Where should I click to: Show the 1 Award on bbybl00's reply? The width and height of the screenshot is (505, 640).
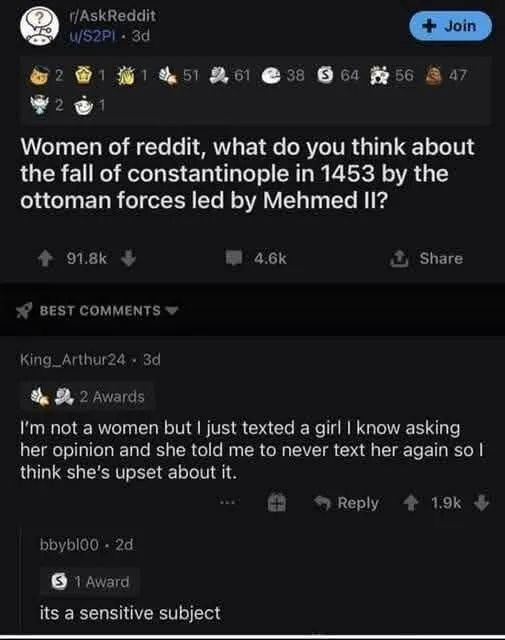(90, 581)
